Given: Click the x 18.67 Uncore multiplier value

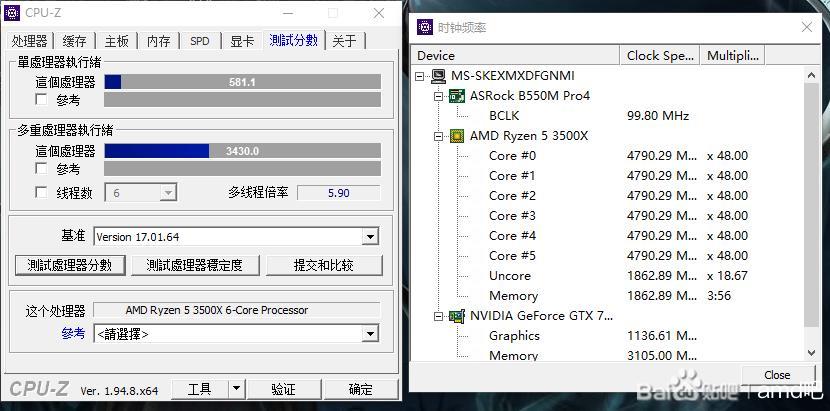Looking at the screenshot, I should coord(727,276).
